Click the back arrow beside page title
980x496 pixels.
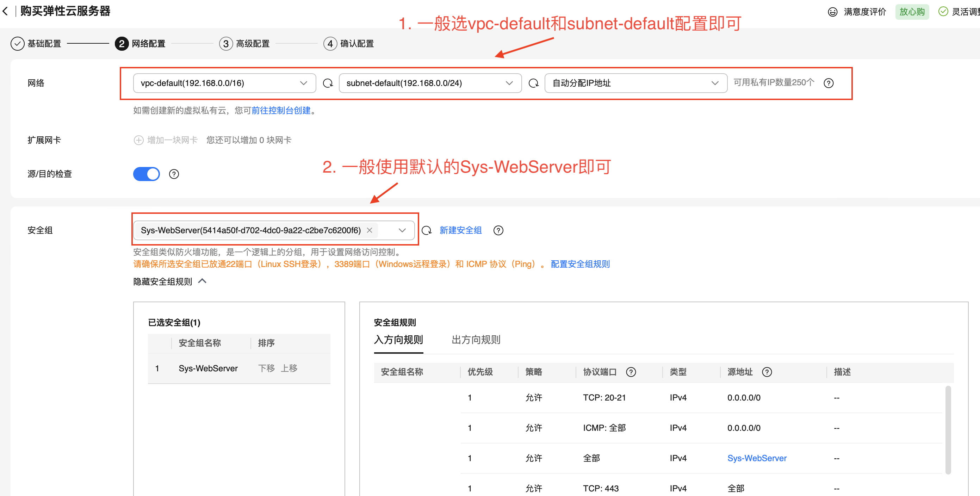[5, 11]
